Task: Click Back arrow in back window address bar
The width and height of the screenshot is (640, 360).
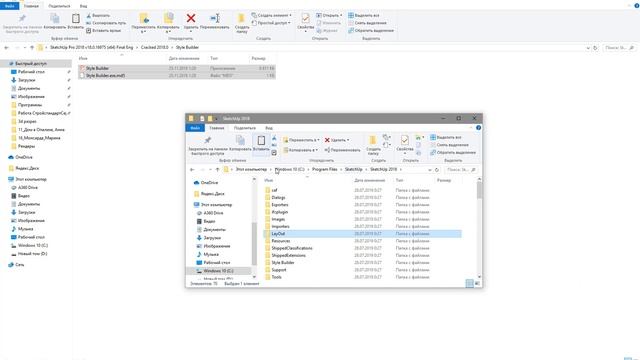Action: pos(7,48)
